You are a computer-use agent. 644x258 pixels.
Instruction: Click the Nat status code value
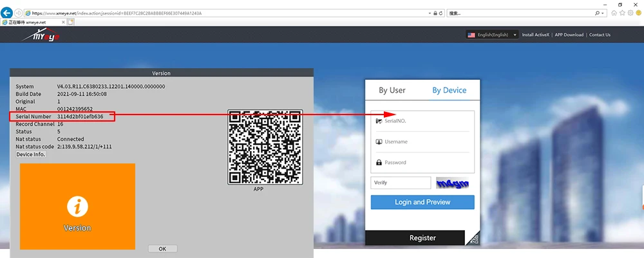(x=84, y=147)
